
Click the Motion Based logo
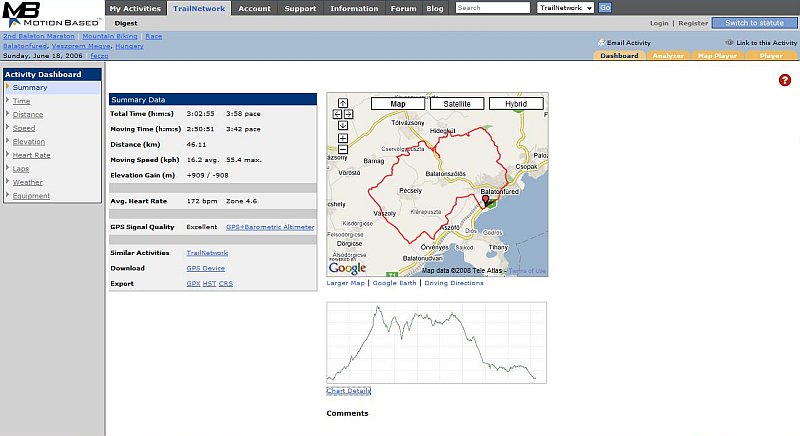click(x=50, y=14)
